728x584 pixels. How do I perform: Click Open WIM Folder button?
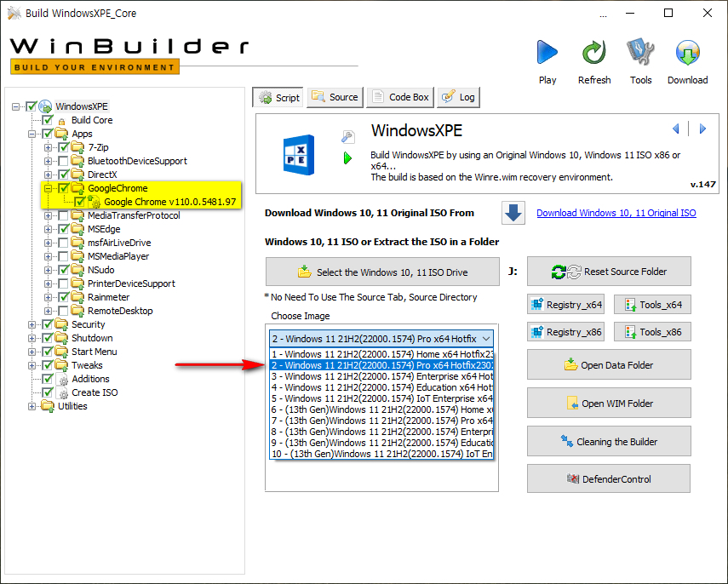[609, 403]
